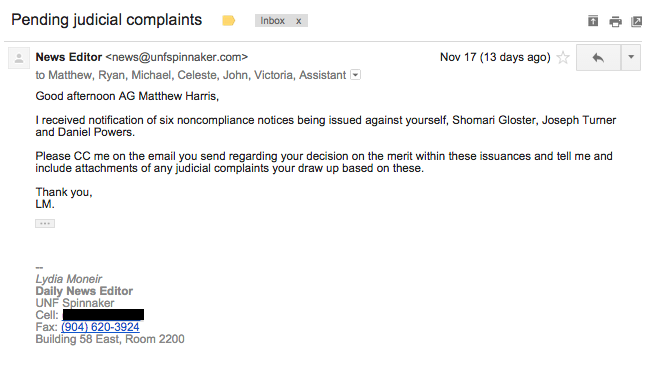Click the Inbox label tag
Image resolution: width=655 pixels, height=367 pixels.
coord(272,20)
